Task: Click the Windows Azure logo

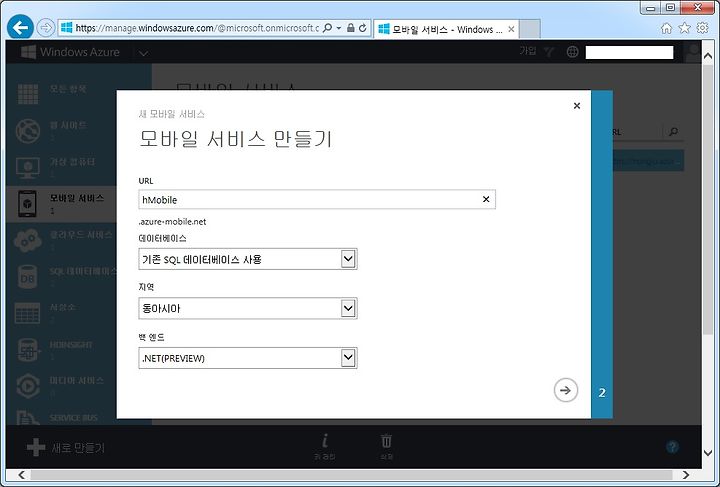Action: click(x=70, y=52)
